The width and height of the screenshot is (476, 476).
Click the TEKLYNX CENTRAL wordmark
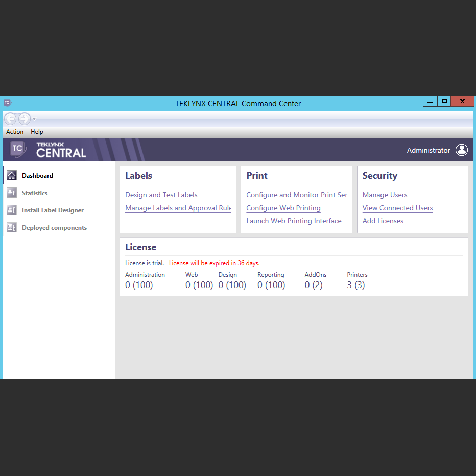[x=61, y=150]
